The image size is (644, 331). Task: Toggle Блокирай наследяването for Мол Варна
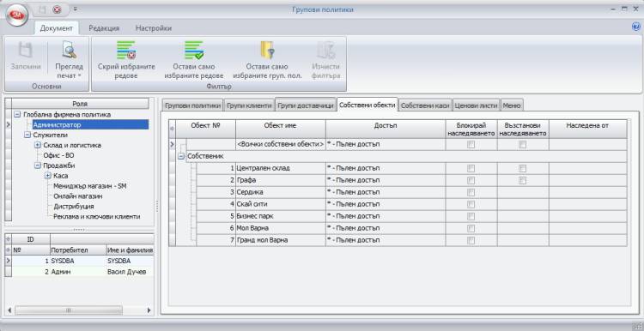point(471,228)
